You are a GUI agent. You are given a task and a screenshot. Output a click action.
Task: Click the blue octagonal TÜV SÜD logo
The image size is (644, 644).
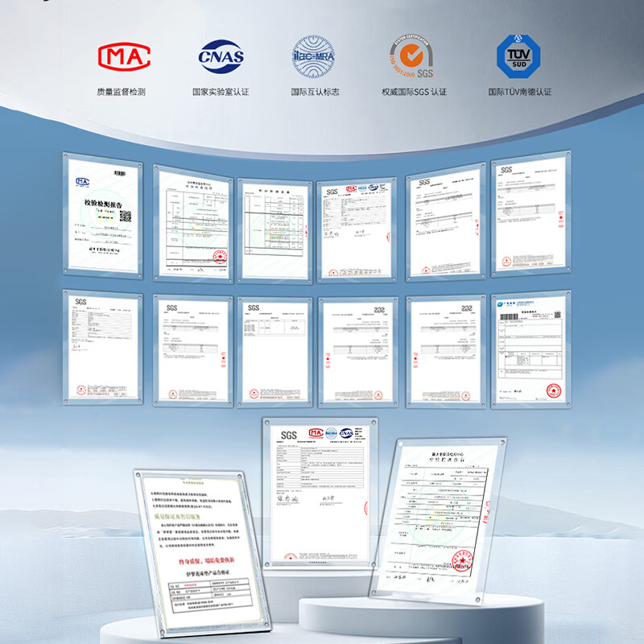tap(518, 56)
